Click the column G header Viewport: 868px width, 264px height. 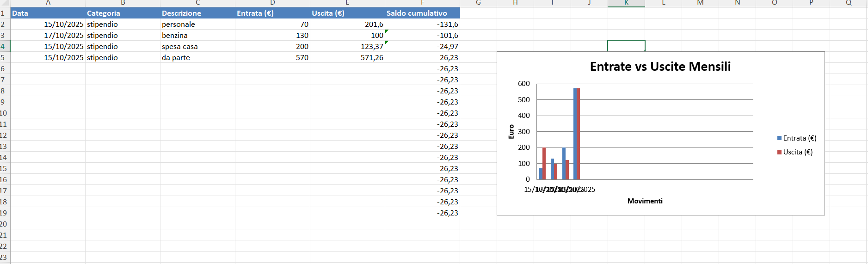[478, 3]
